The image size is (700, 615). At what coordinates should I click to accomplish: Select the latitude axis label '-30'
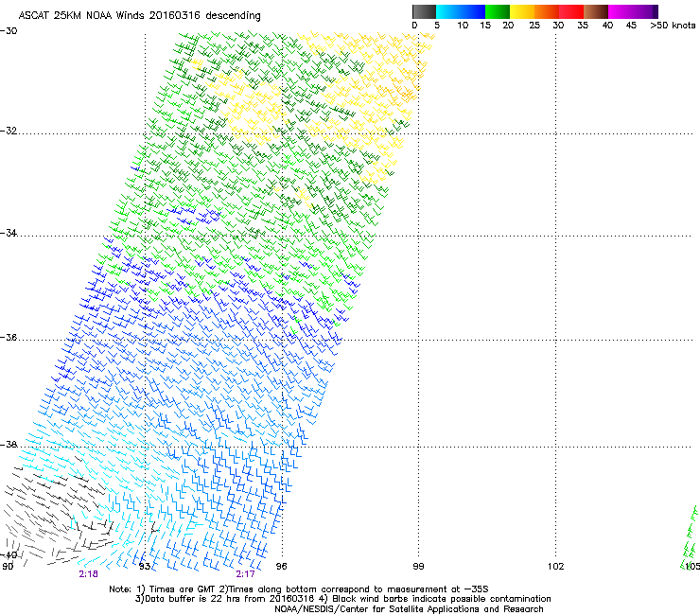tap(9, 31)
